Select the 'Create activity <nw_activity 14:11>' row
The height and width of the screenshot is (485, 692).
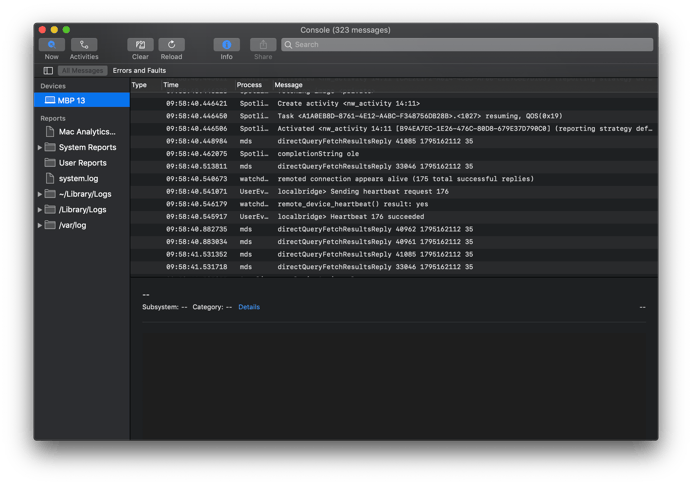pyautogui.click(x=394, y=103)
